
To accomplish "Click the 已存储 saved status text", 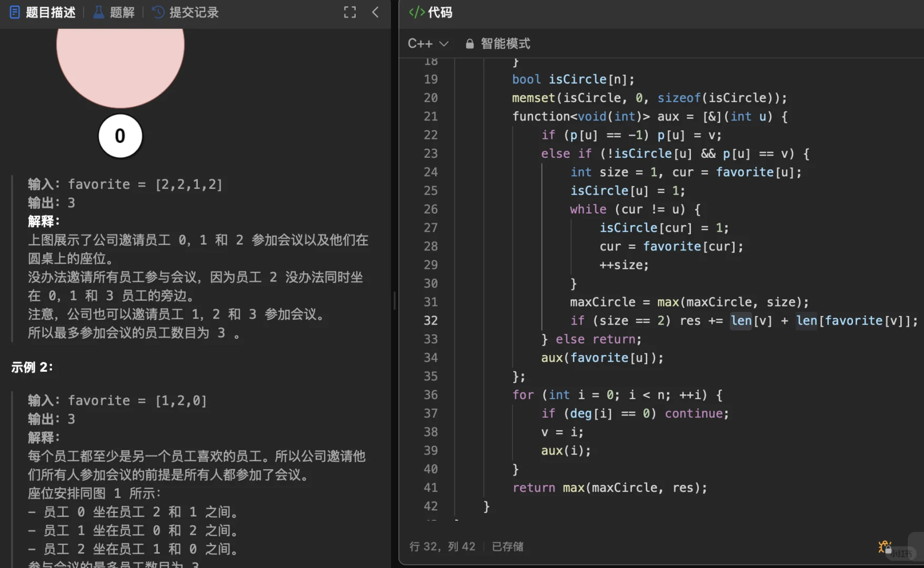I will (x=507, y=546).
